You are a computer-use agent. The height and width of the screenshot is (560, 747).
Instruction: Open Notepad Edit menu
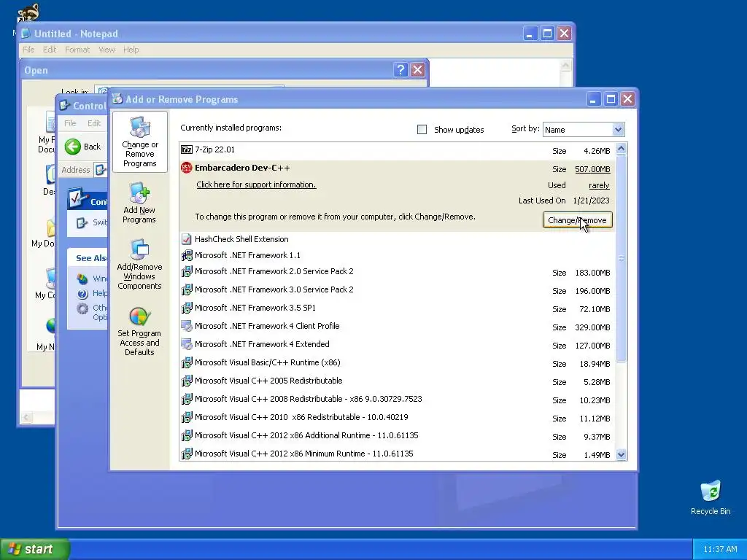pos(50,50)
